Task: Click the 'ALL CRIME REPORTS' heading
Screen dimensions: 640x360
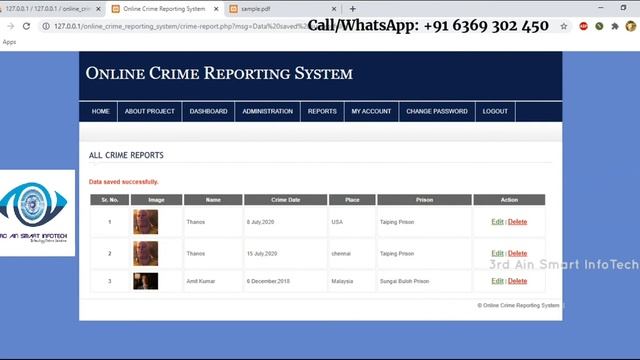Action: tap(126, 155)
